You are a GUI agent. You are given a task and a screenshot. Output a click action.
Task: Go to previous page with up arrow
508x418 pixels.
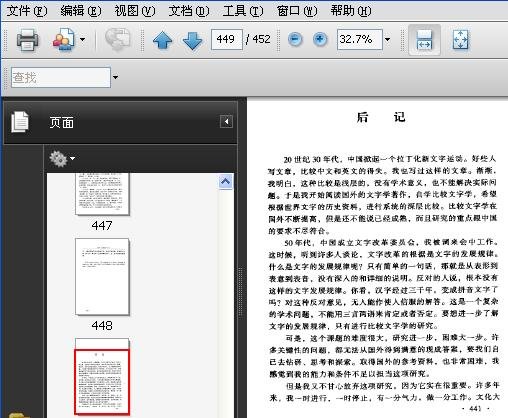coord(162,40)
